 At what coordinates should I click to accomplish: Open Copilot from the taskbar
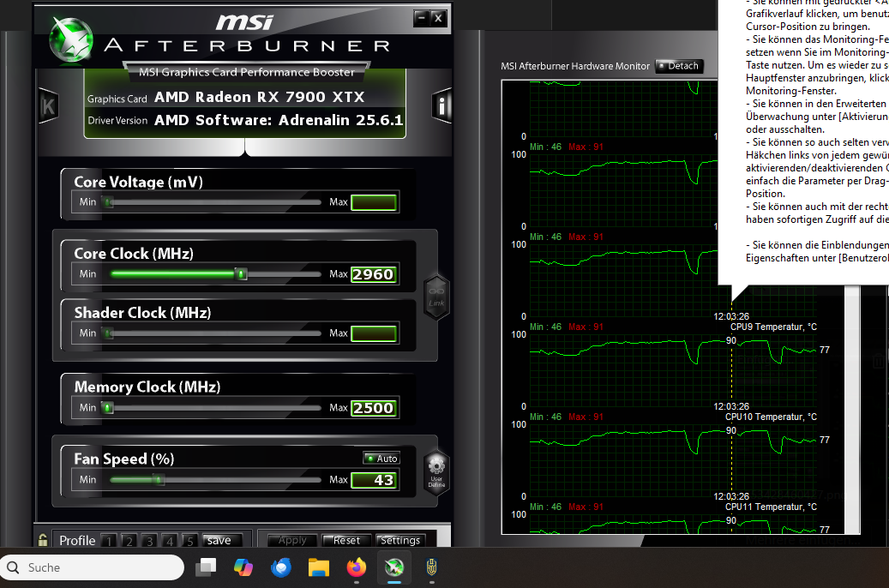point(243,567)
